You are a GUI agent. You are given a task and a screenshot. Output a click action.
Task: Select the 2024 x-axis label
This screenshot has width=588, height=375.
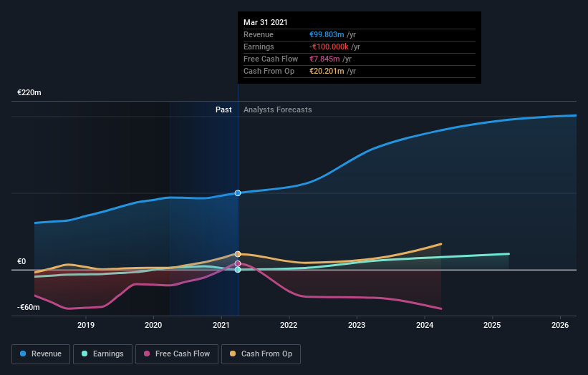coord(425,325)
